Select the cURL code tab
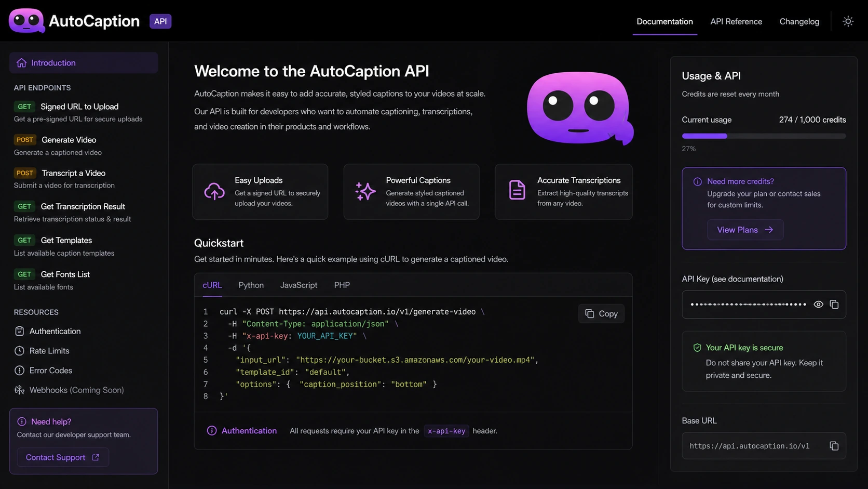This screenshot has width=868, height=489. tap(212, 285)
